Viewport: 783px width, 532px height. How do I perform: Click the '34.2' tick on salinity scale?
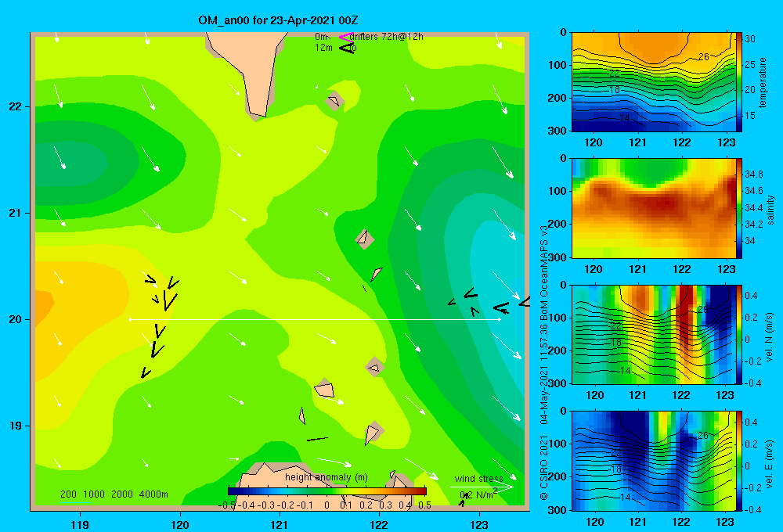tap(753, 224)
